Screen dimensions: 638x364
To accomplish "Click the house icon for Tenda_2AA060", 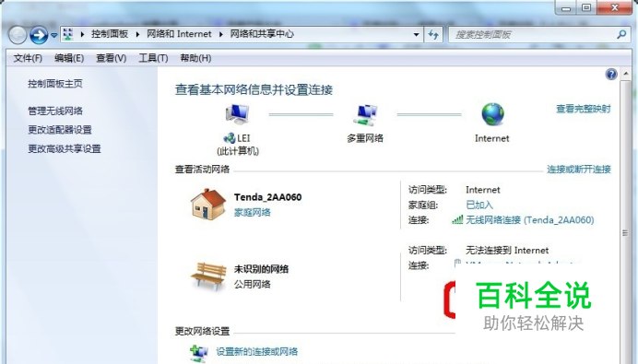I will coord(208,205).
